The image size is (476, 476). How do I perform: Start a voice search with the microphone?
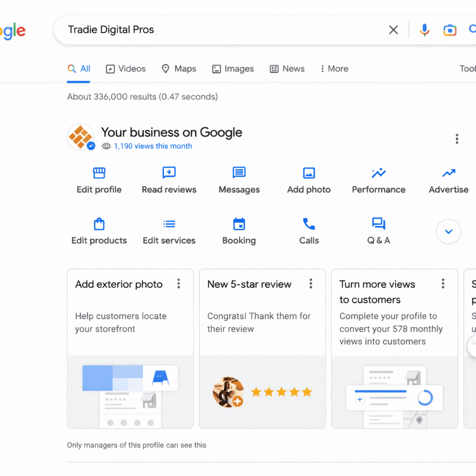424,30
